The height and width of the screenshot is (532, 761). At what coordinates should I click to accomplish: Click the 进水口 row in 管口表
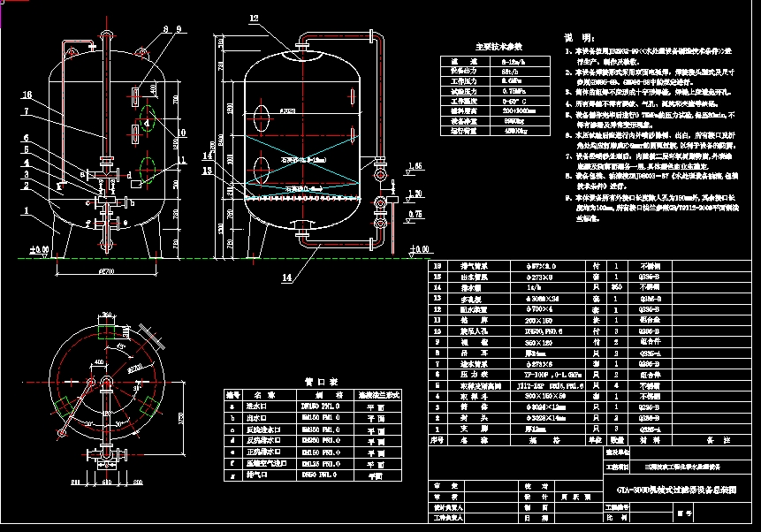click(x=259, y=407)
